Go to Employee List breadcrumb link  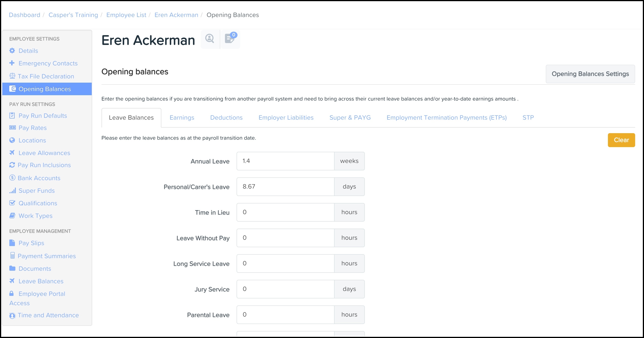pos(126,15)
